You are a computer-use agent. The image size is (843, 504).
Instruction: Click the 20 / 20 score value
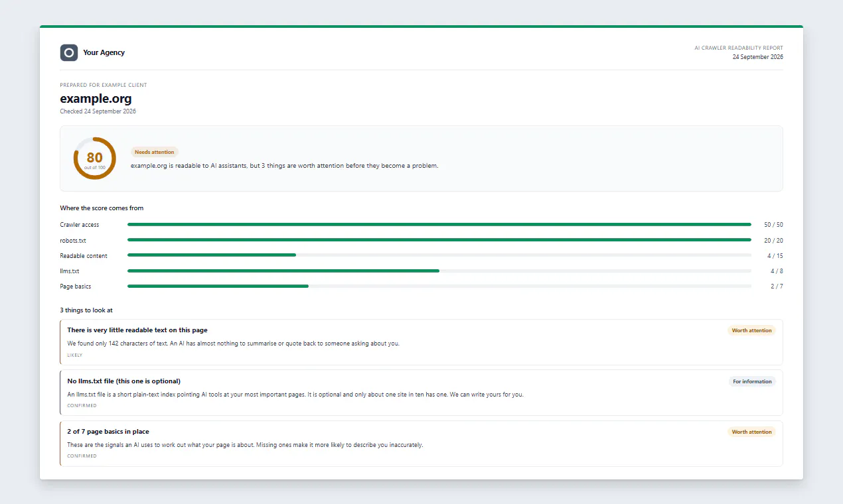[773, 241]
